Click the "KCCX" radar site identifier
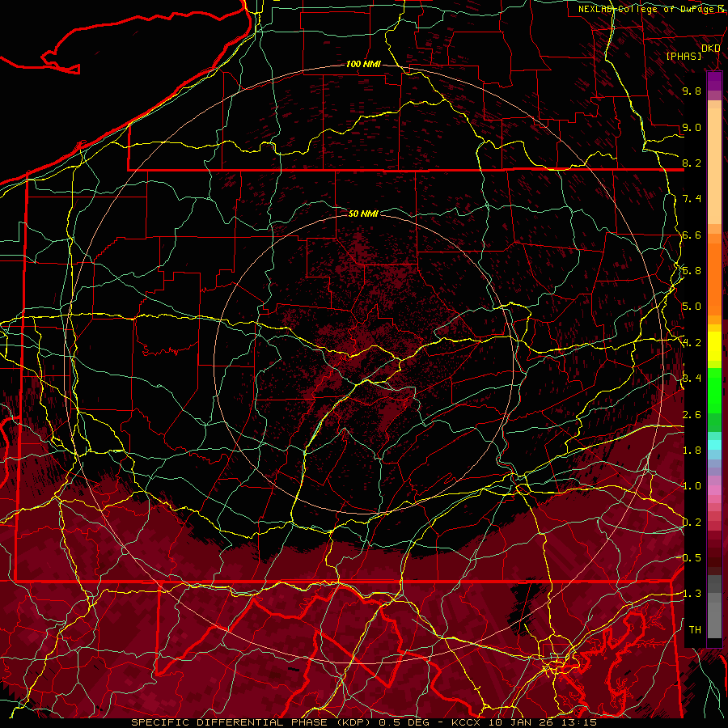 point(466,722)
